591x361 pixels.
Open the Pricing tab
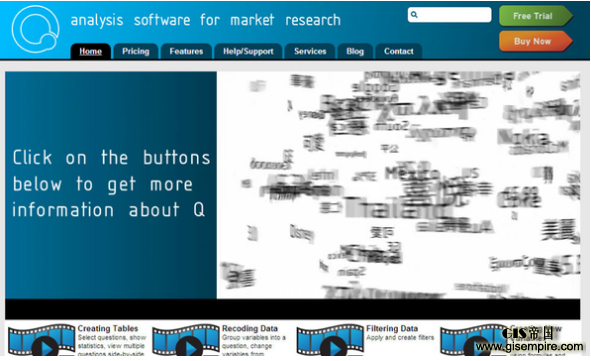136,51
